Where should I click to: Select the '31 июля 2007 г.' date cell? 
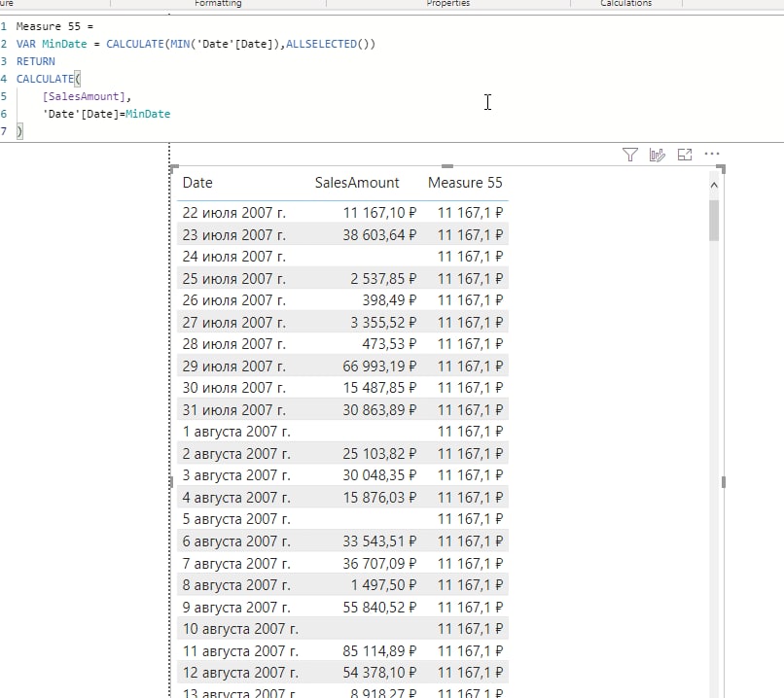click(234, 409)
